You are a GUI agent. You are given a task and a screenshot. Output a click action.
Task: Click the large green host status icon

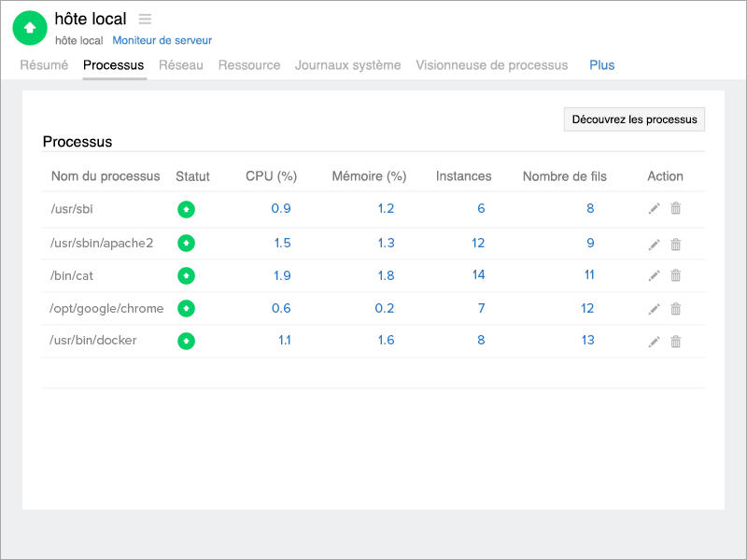click(30, 28)
